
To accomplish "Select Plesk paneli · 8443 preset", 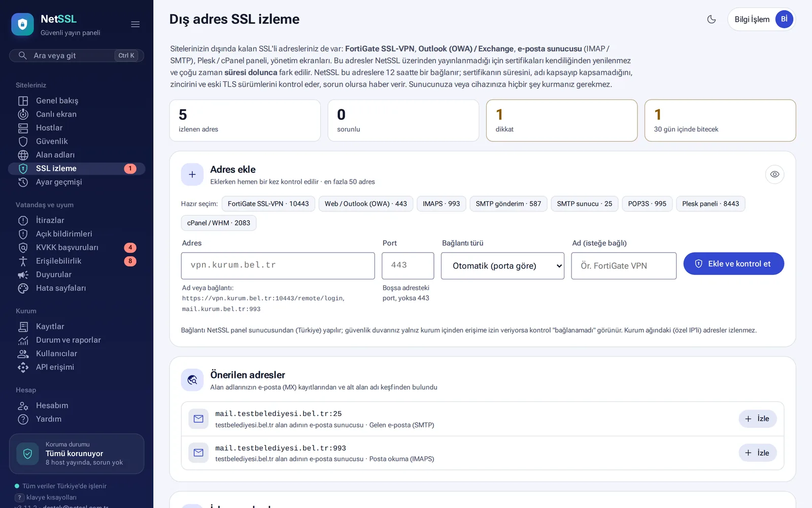I will click(x=710, y=204).
